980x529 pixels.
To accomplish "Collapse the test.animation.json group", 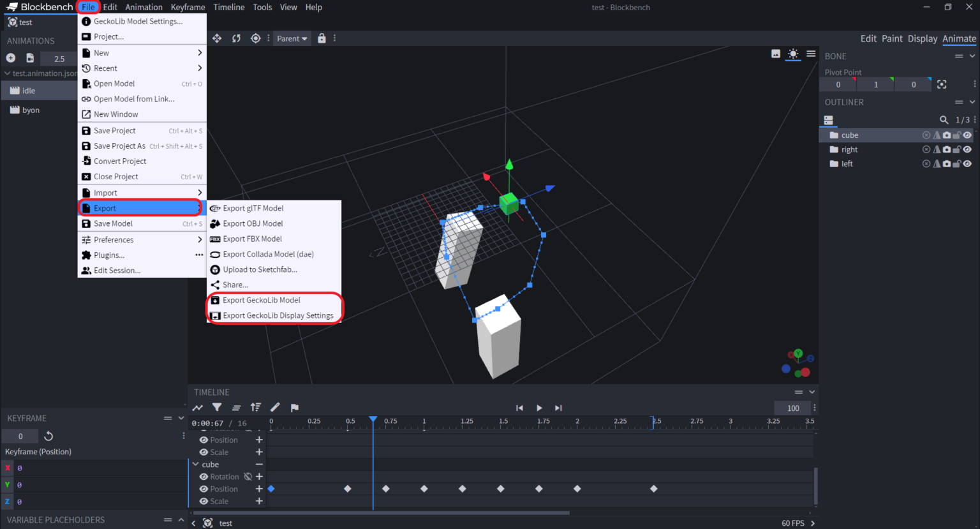I will point(6,73).
